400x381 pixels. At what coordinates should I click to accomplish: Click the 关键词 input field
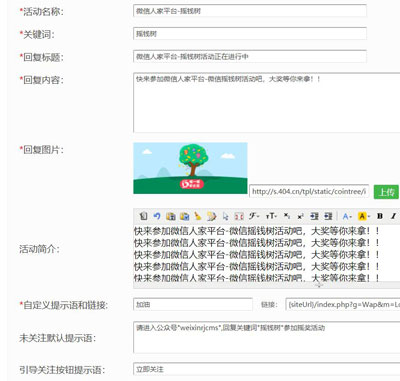point(250,33)
